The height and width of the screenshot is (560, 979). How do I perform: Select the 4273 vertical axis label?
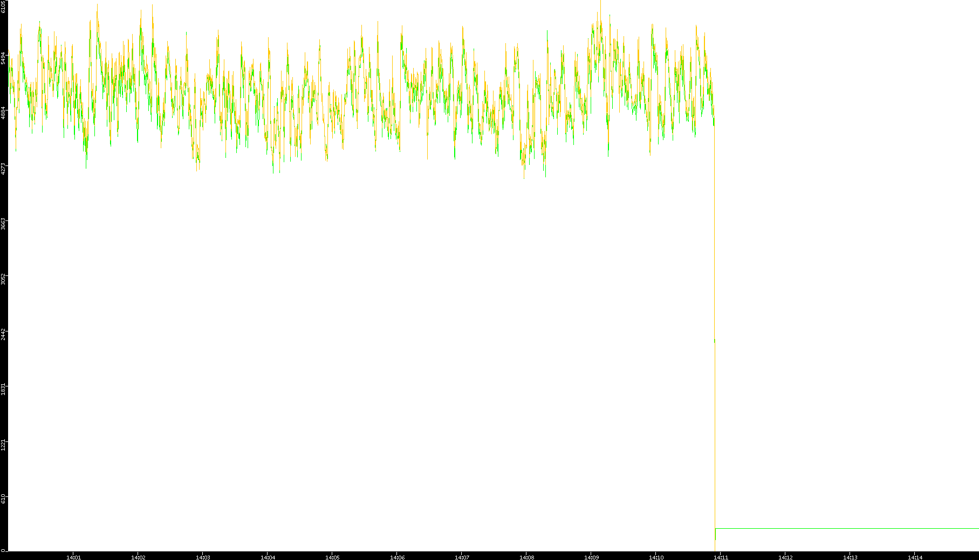(4, 168)
